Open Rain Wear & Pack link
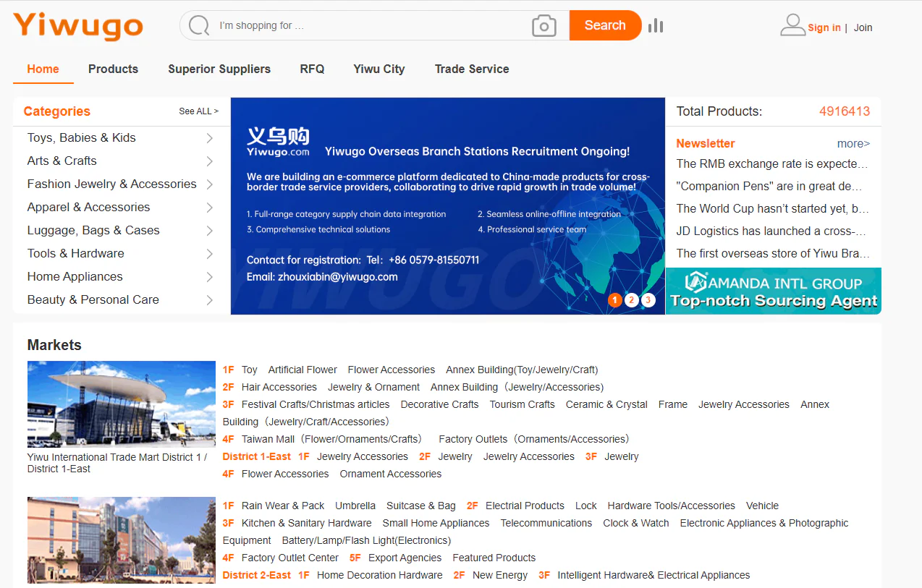The height and width of the screenshot is (588, 922). (283, 506)
